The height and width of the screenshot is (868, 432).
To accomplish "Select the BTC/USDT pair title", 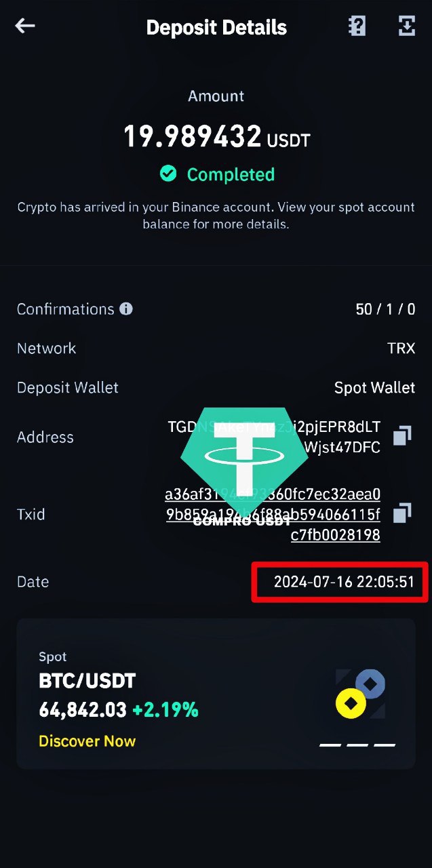I will (x=87, y=681).
